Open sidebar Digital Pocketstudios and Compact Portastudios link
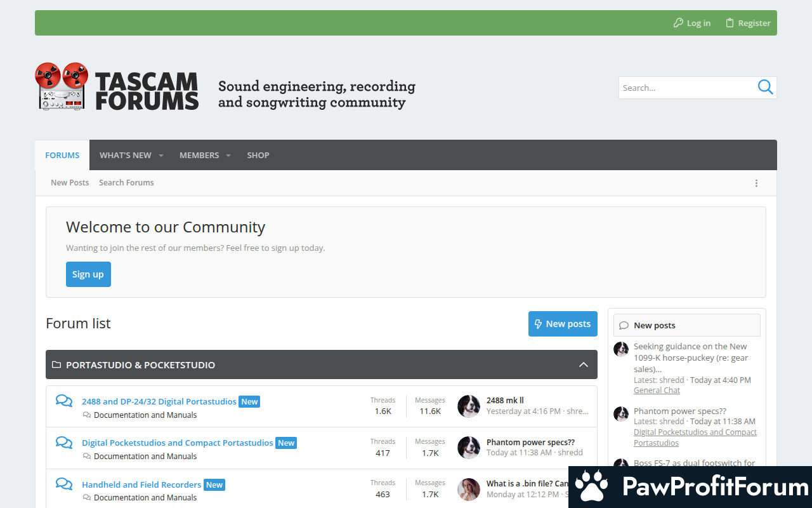Image resolution: width=812 pixels, height=508 pixels. coord(695,438)
